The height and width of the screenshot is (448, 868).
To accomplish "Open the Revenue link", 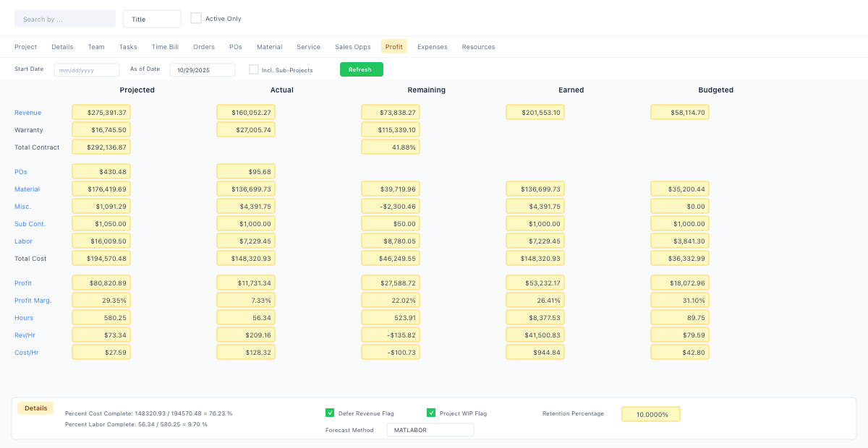I will [x=27, y=113].
